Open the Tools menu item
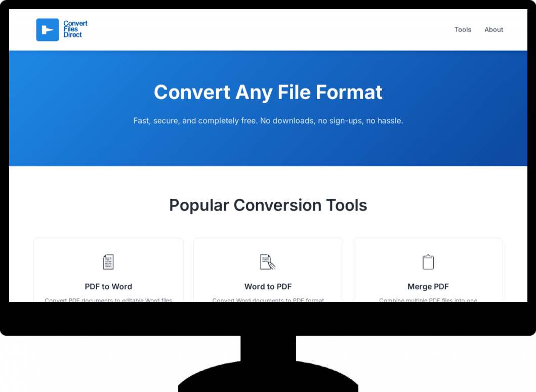Screen dimensions: 536x392 463,29
